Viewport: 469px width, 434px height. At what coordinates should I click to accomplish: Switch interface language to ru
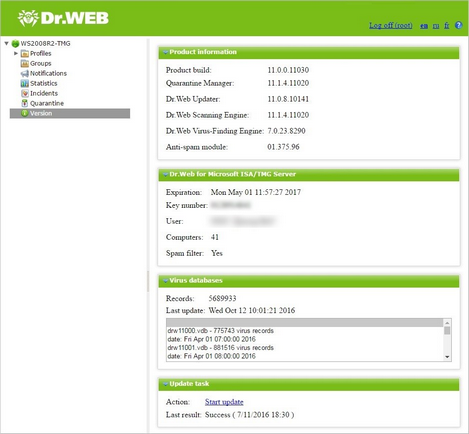(x=436, y=26)
